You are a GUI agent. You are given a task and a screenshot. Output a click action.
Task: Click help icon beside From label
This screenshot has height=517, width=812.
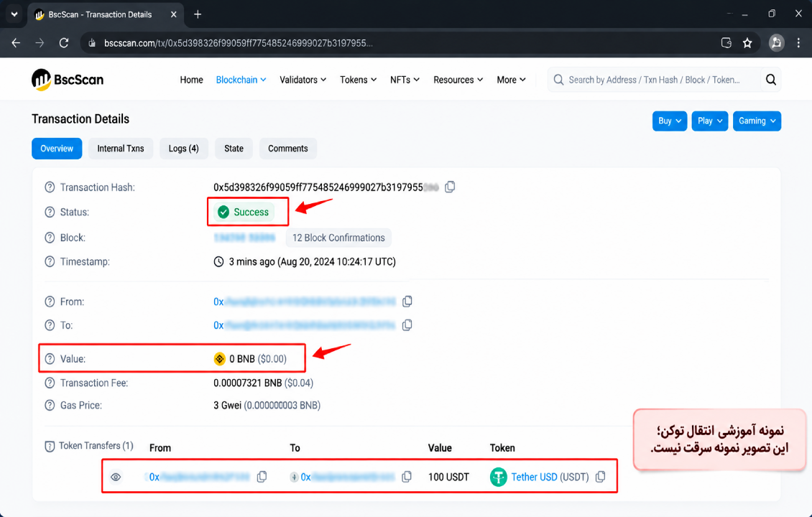[x=50, y=302]
